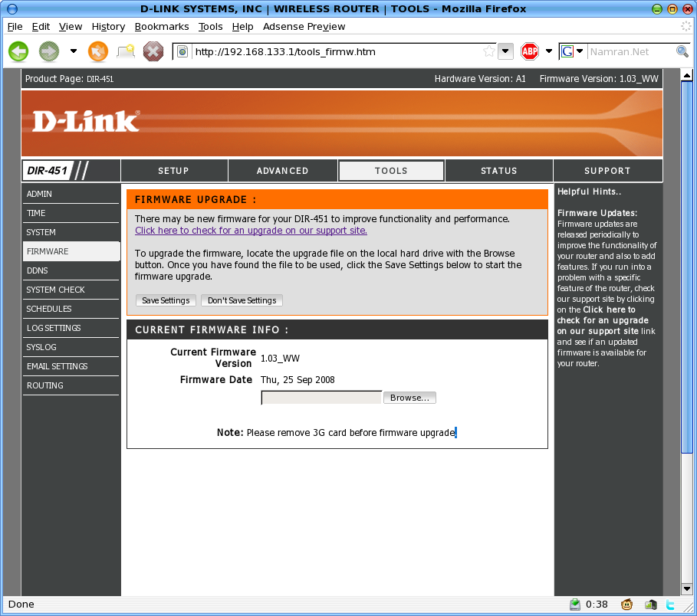Click the Browse... button for firmware file
Viewport: 697px width, 616px height.
click(x=409, y=398)
